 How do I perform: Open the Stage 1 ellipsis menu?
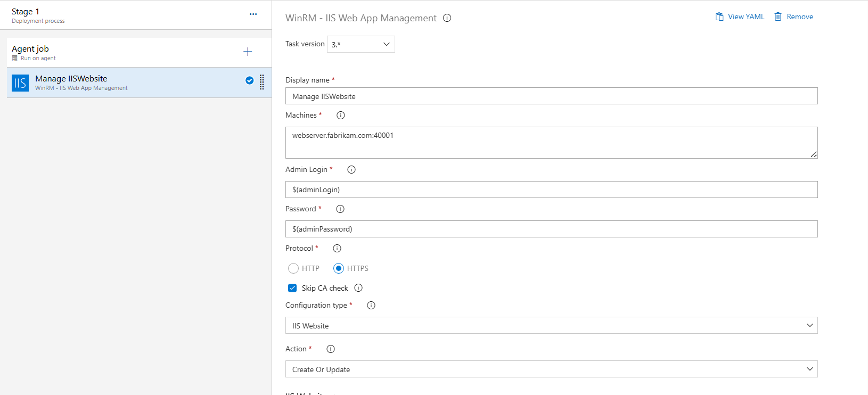253,14
